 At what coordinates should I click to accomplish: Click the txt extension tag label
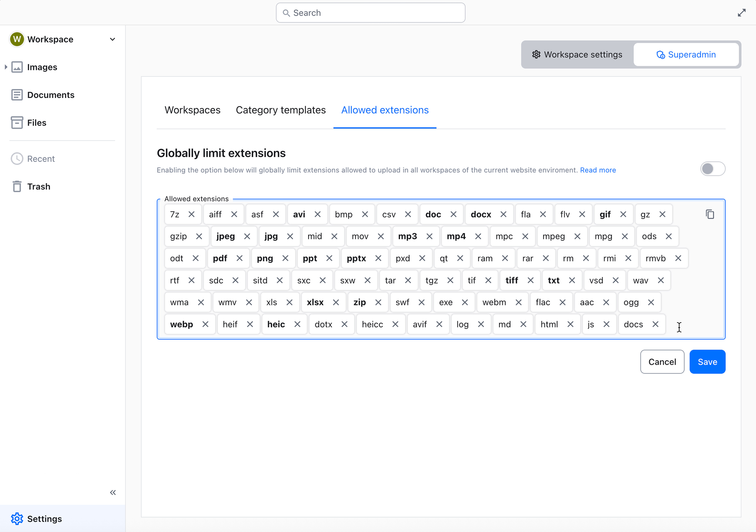554,281
